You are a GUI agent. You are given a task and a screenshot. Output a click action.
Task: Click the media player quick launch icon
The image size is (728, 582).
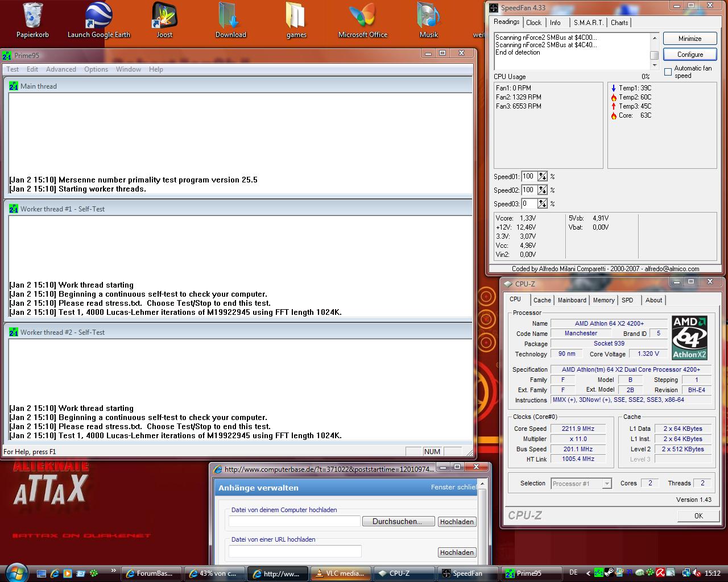(68, 573)
